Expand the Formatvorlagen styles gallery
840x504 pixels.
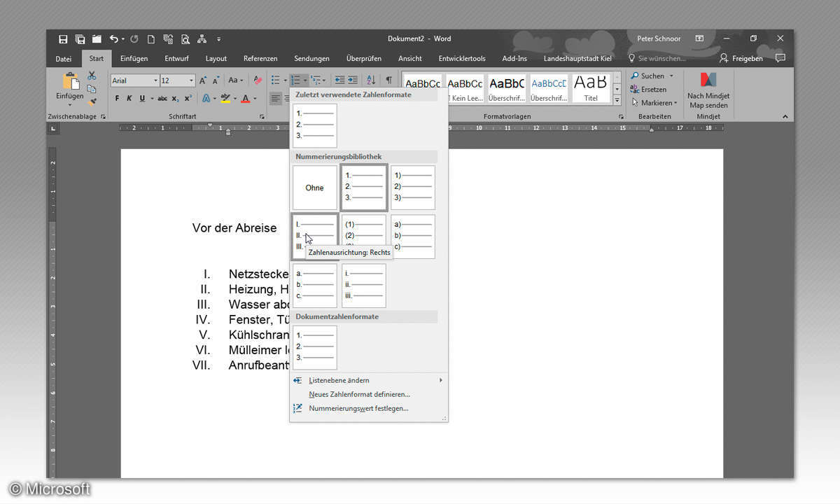(617, 100)
